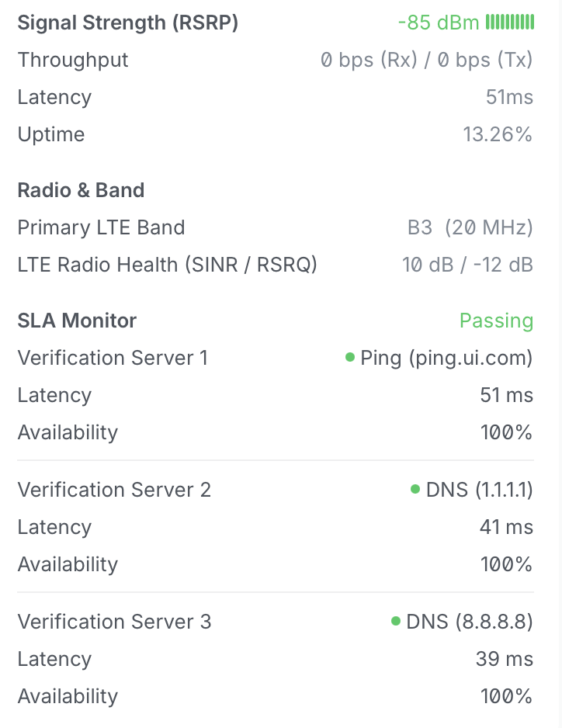Click the green status dot for DNS 1.1.1.1
Viewport: 562px width, 728px height.
[x=415, y=489]
